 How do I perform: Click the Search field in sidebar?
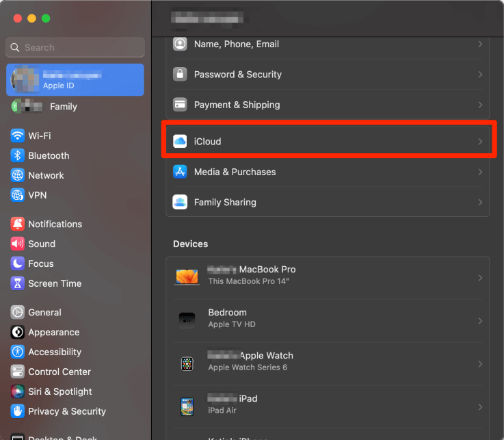click(x=75, y=47)
